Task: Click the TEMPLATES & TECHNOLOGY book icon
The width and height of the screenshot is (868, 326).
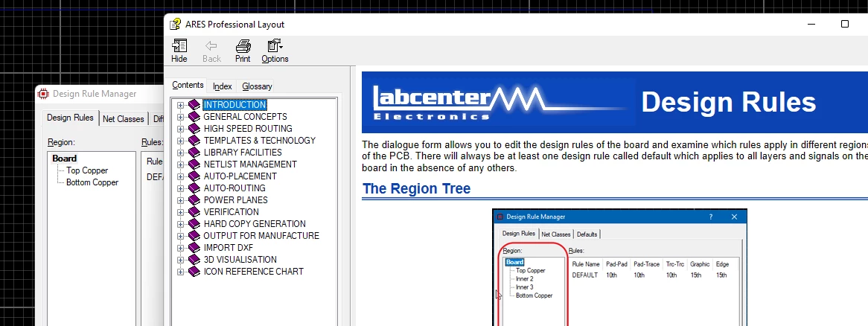Action: [194, 141]
